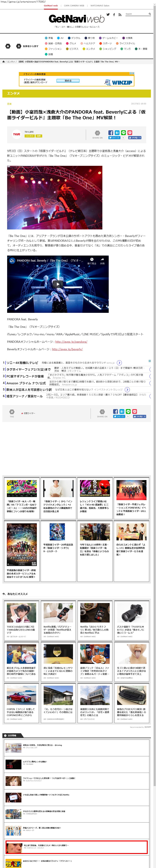This screenshot has height=868, width=156.
Task: Share via top Facebook share icon
Action: pos(111,133)
